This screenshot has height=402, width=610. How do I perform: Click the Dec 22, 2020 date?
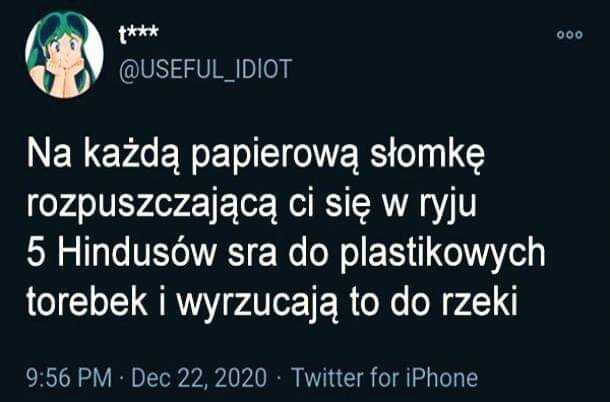pos(199,377)
